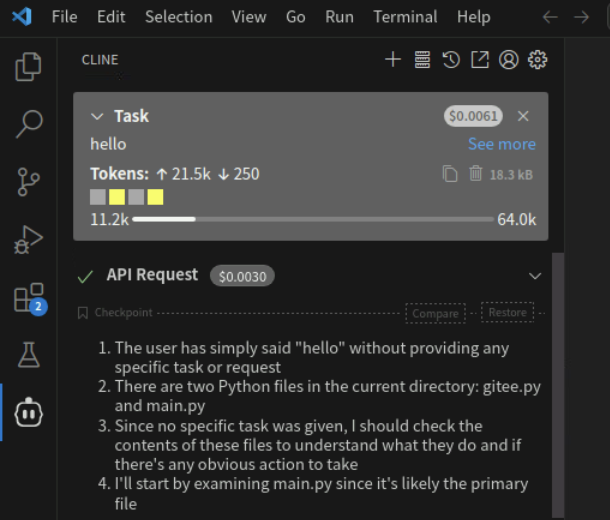Open Source Control view
Image resolution: width=610 pixels, height=520 pixels.
coord(29,181)
